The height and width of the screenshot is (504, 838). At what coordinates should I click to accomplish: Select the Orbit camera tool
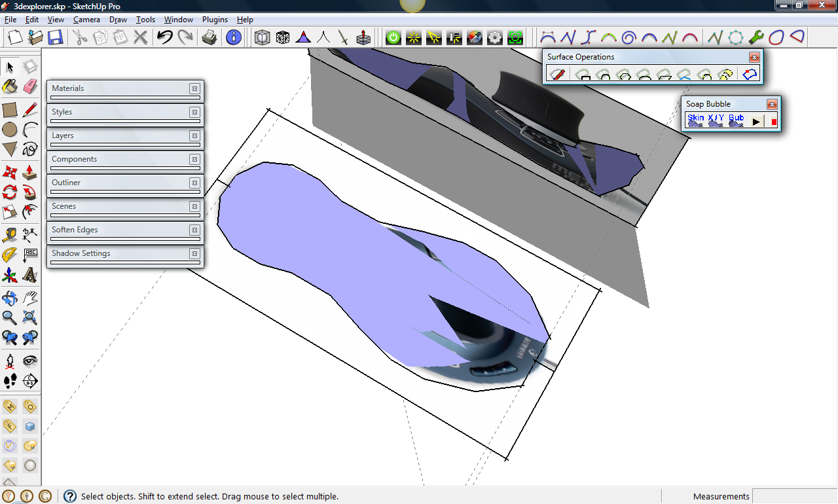pos(10,298)
